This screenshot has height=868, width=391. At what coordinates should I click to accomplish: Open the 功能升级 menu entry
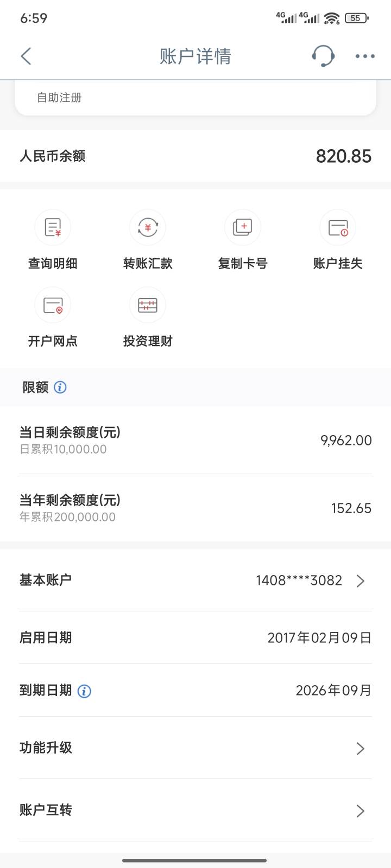tap(46, 748)
